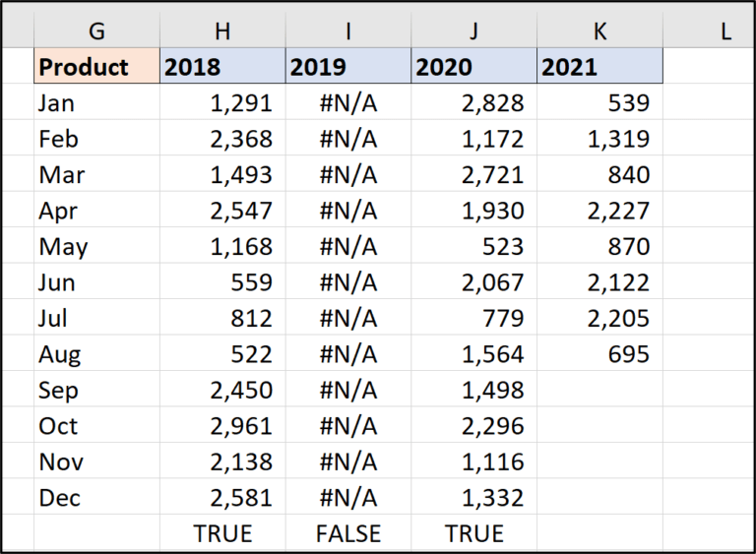Image resolution: width=756 pixels, height=554 pixels.
Task: Click cell containing 1,291
Action: (x=222, y=102)
